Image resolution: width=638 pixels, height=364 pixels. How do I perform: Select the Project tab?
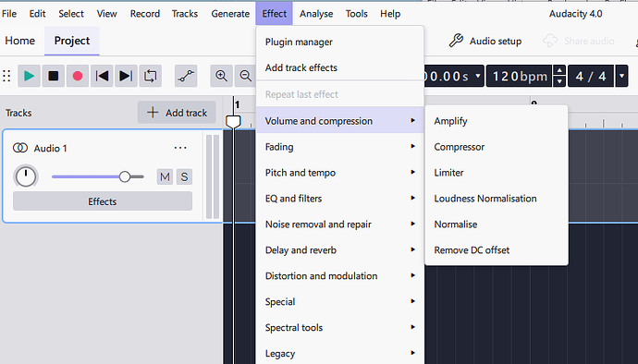coord(72,41)
